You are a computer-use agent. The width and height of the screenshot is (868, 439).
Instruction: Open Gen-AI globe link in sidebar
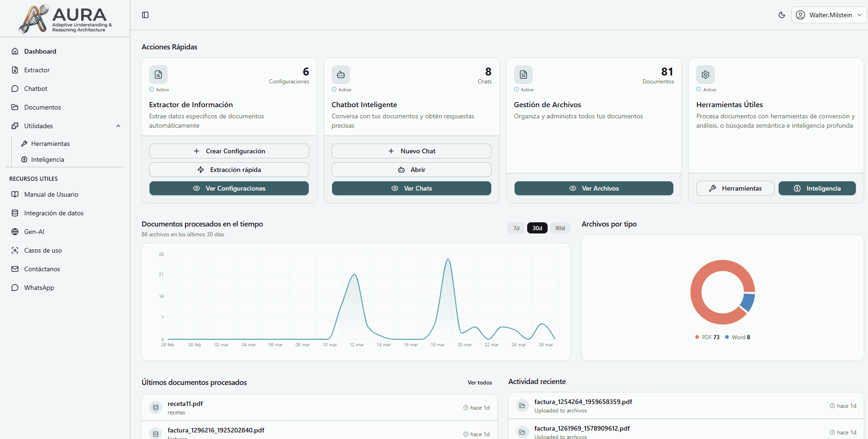pos(34,232)
